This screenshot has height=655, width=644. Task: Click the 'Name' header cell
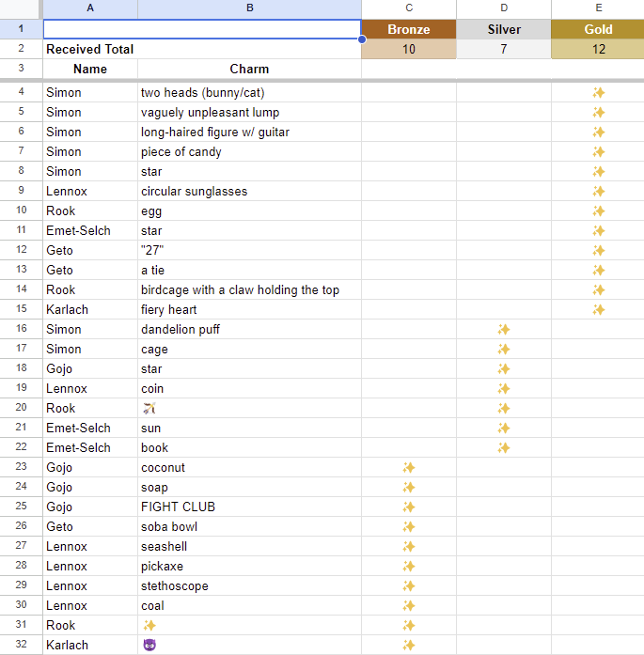pyautogui.click(x=90, y=69)
